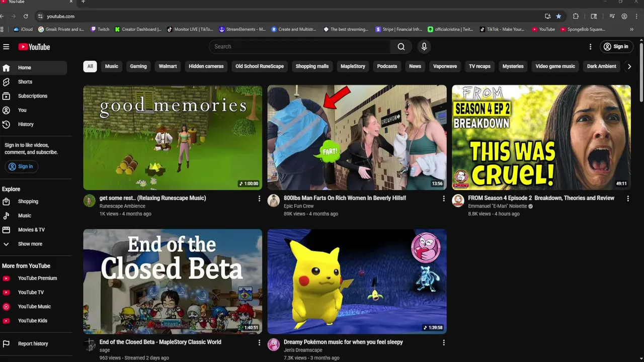Image resolution: width=644 pixels, height=362 pixels.
Task: Click the Search input field
Action: (300, 47)
